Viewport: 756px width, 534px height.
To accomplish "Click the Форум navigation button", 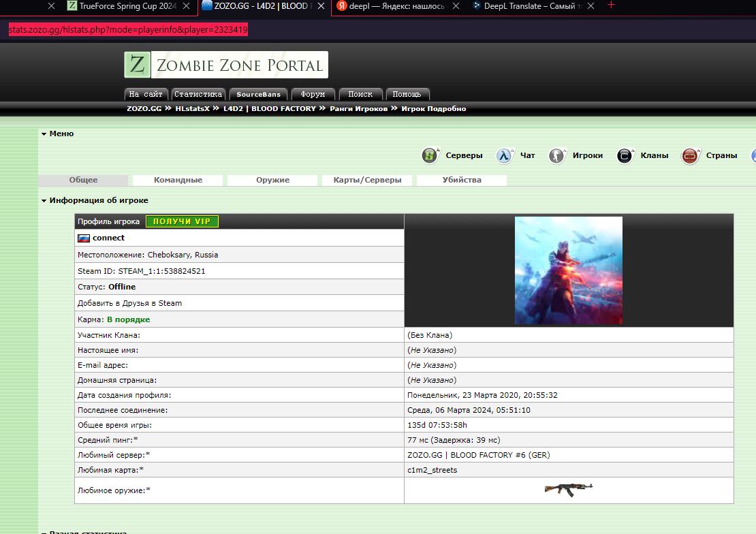I will (x=313, y=95).
